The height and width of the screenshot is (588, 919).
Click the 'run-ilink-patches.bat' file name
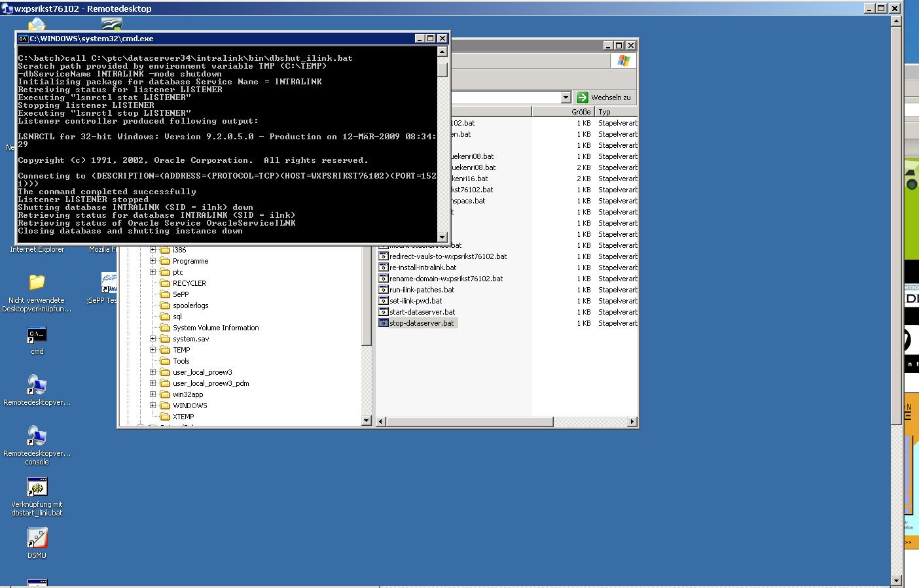[422, 290]
